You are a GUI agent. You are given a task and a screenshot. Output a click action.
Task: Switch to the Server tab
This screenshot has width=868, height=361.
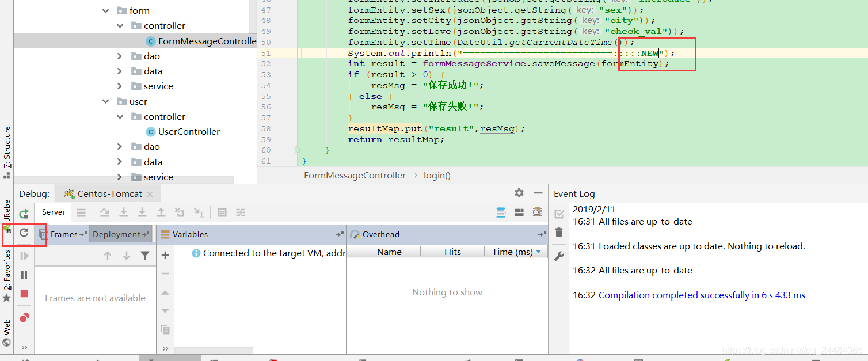pyautogui.click(x=54, y=212)
